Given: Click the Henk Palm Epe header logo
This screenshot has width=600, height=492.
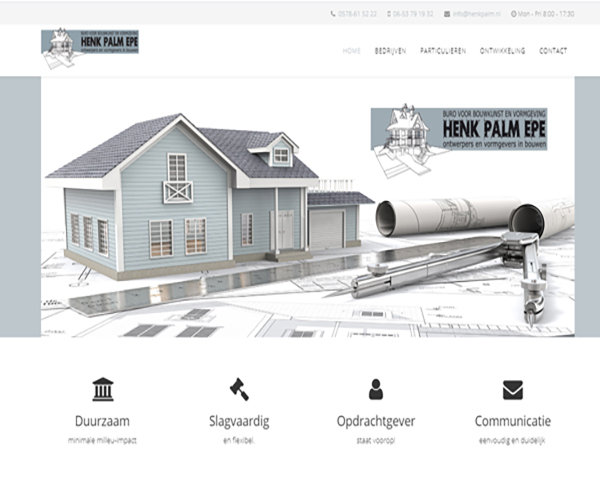Looking at the screenshot, I should [x=90, y=48].
